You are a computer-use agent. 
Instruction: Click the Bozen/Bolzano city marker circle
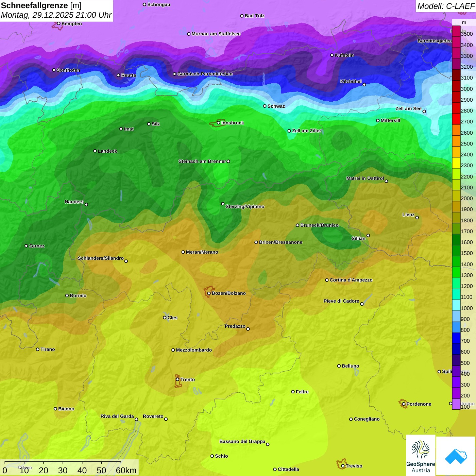(x=209, y=293)
